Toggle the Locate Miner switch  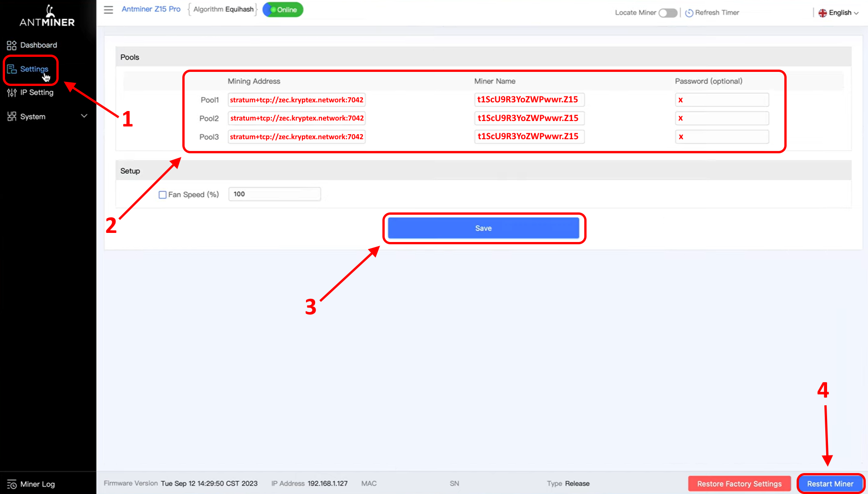coord(667,13)
